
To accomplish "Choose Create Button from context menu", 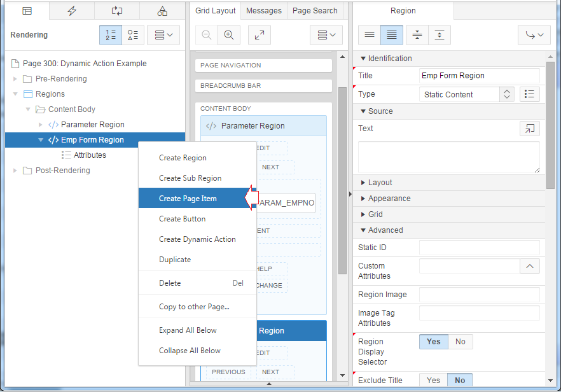I will (x=197, y=219).
